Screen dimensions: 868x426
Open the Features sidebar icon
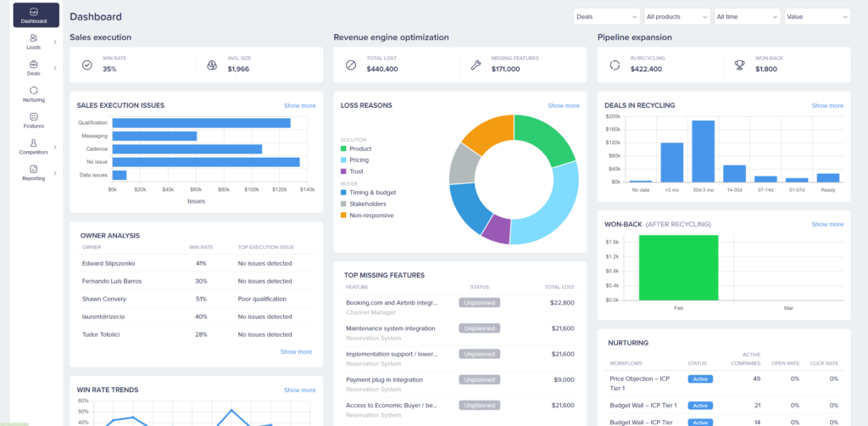(34, 116)
